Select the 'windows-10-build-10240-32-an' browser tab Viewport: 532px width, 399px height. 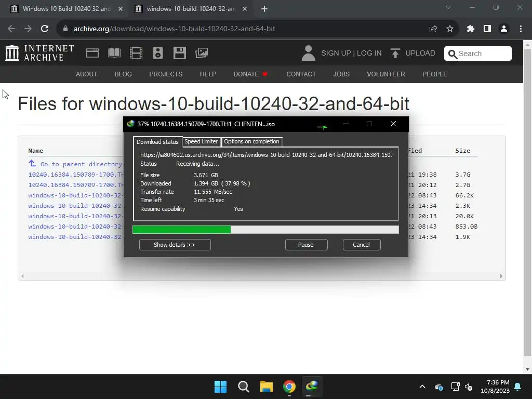coord(190,9)
